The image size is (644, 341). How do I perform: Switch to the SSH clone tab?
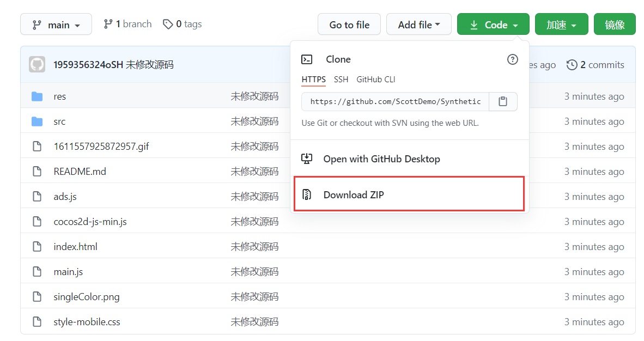341,80
